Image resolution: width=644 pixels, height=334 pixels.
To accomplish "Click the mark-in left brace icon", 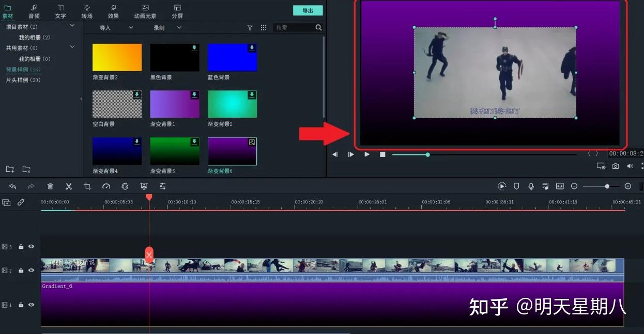I will tap(589, 154).
